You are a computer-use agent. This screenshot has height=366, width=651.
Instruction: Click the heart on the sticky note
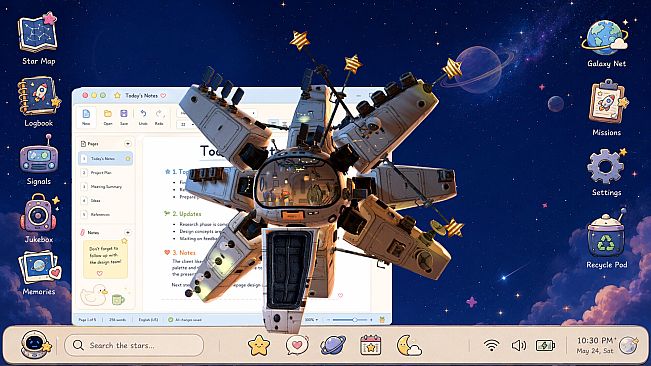coord(100,273)
